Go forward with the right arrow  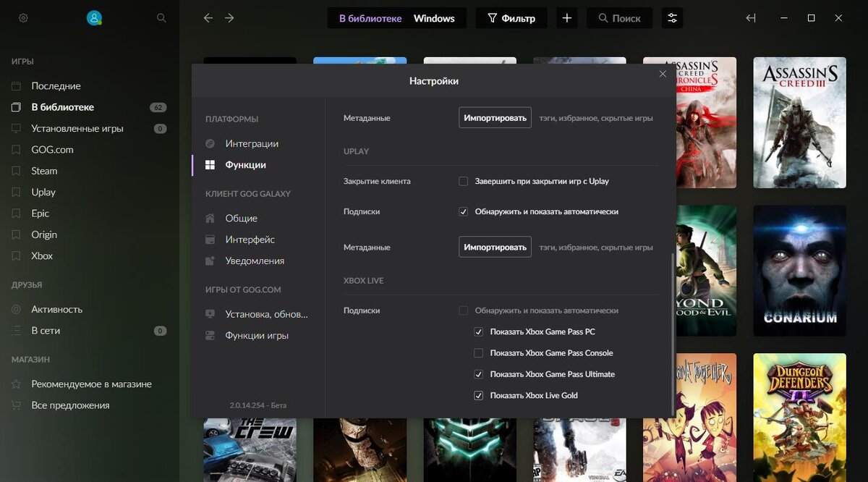(x=229, y=18)
